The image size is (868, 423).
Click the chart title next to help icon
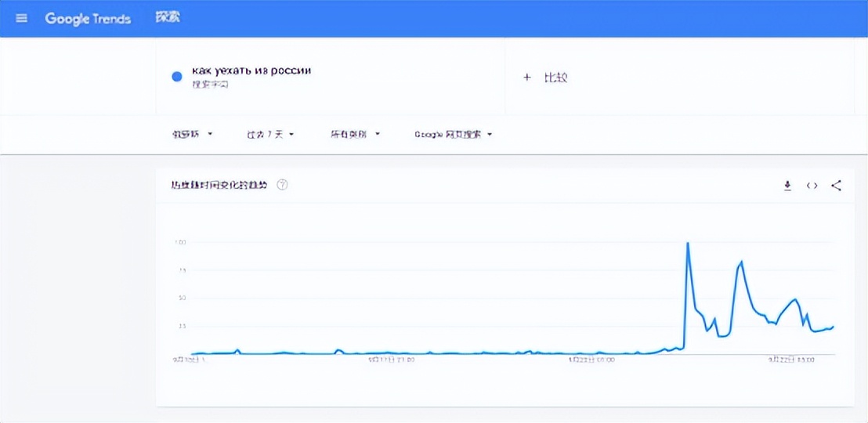click(219, 185)
